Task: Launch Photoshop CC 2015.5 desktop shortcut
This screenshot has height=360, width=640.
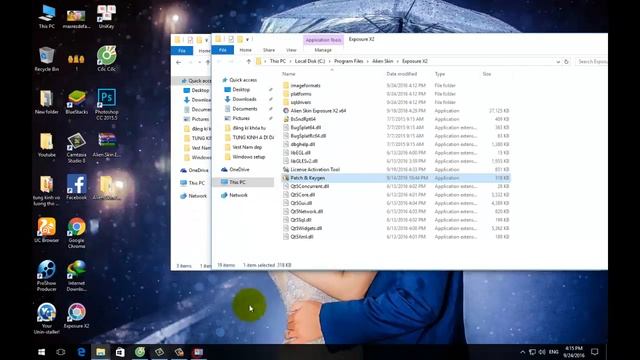Action: pos(106,104)
